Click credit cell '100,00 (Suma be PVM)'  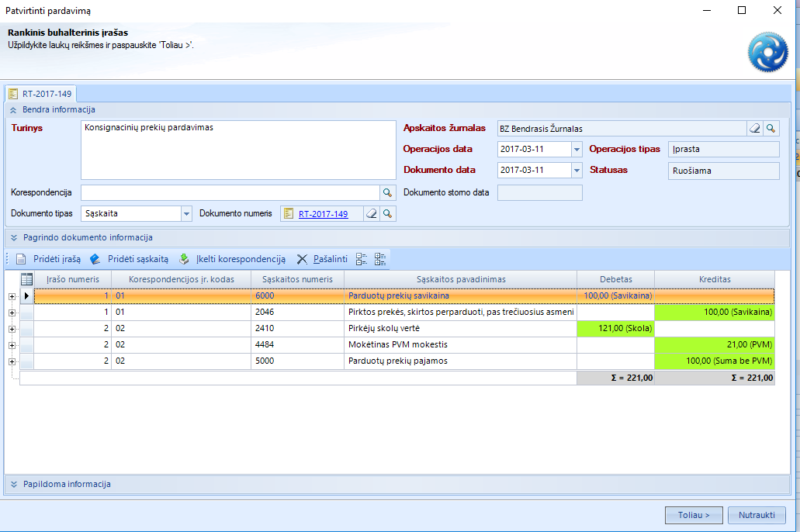click(715, 361)
